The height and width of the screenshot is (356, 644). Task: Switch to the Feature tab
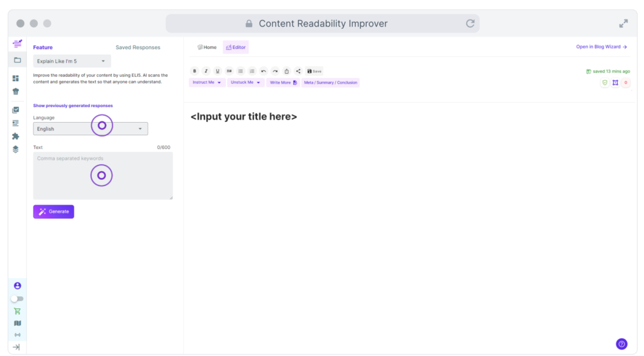pos(43,47)
